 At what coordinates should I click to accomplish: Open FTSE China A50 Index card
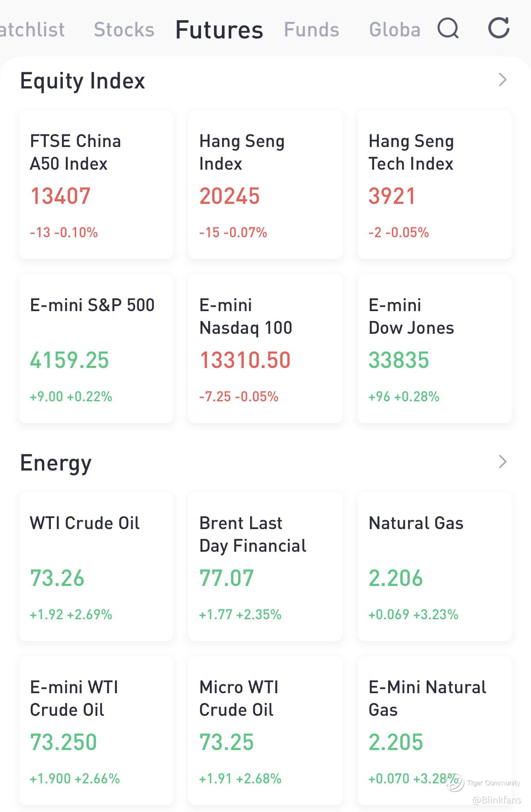[96, 185]
